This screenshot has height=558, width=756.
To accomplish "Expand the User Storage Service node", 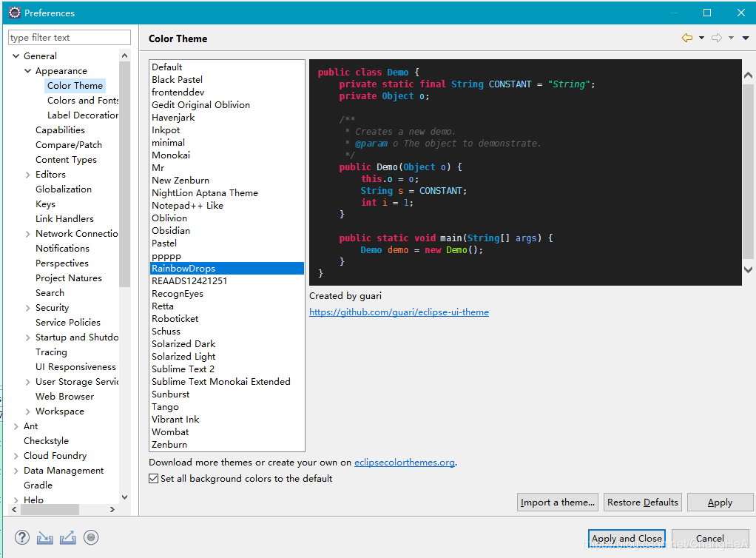I will [x=27, y=382].
